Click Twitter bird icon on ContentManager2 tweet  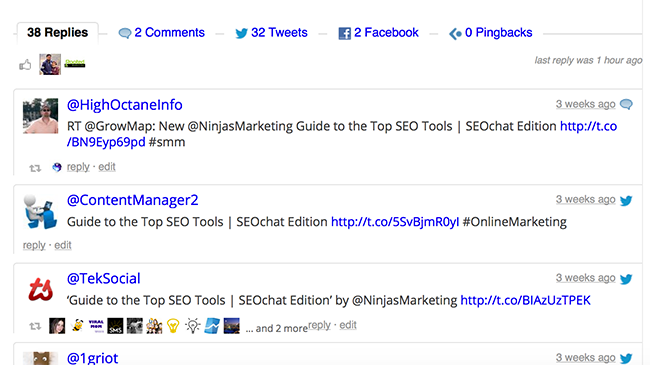tap(626, 200)
